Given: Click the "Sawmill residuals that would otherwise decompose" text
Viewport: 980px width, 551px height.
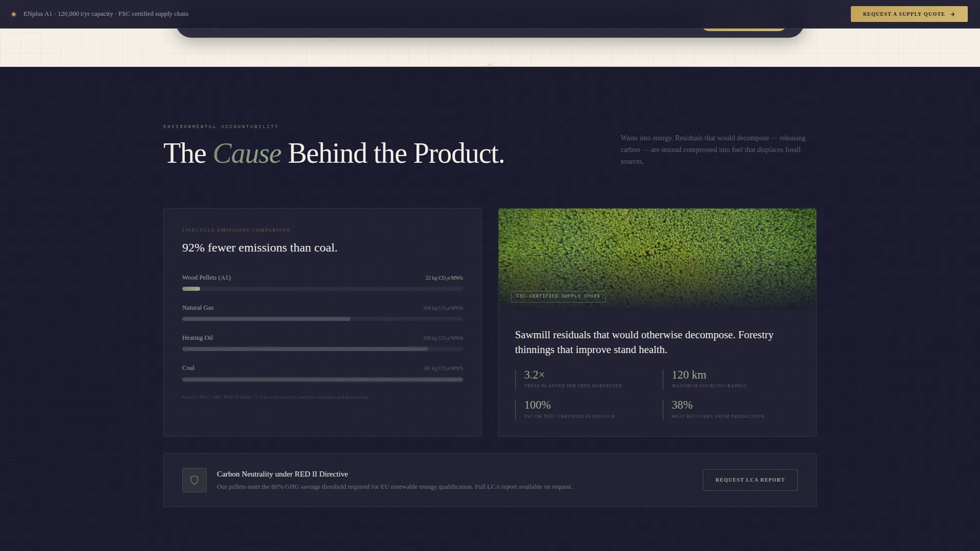Looking at the screenshot, I should point(644,342).
